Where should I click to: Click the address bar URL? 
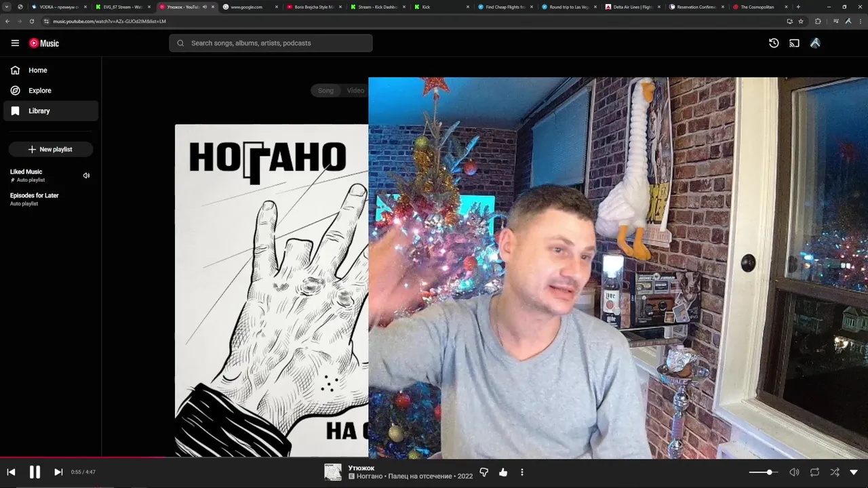click(x=109, y=21)
